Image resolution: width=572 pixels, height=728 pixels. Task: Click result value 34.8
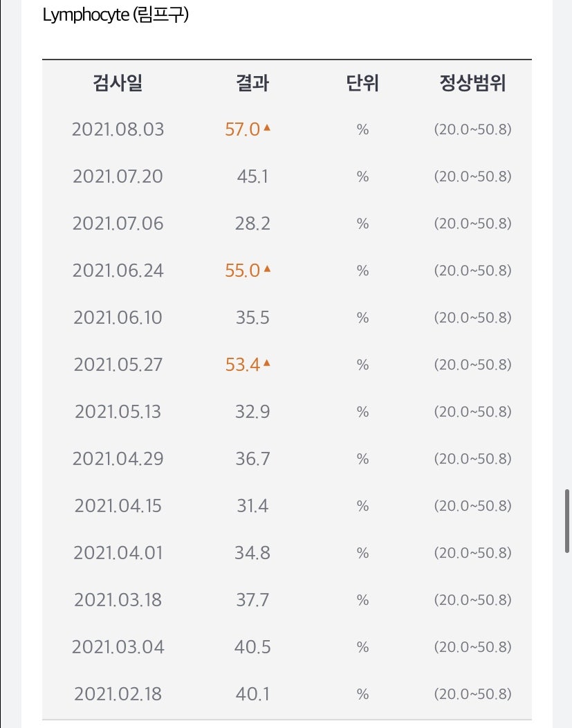[x=252, y=552]
